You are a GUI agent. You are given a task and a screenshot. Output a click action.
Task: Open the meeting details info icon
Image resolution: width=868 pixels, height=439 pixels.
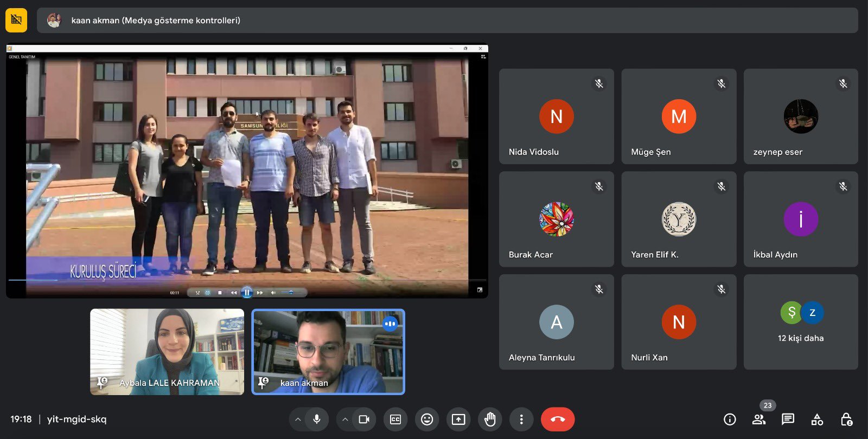[x=730, y=419]
